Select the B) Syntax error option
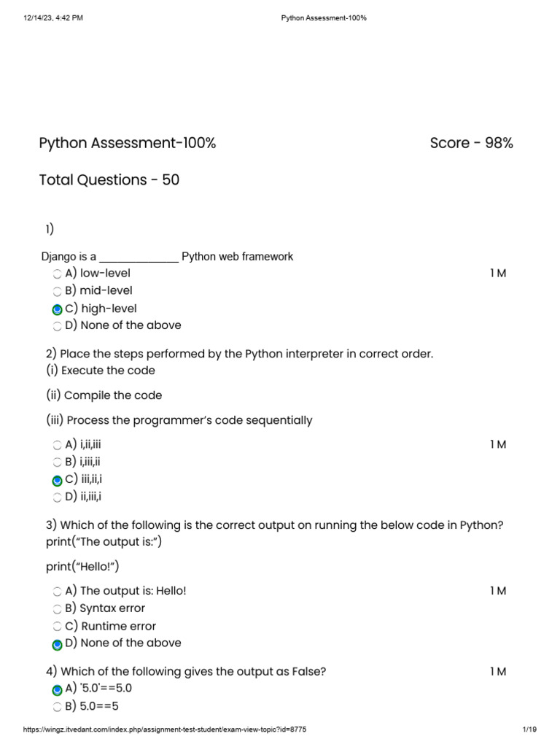 tap(58, 609)
